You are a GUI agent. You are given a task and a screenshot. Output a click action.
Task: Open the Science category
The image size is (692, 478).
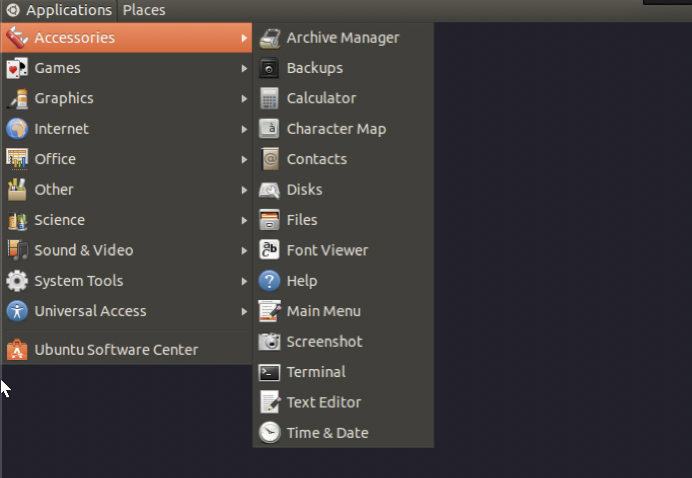click(127, 220)
